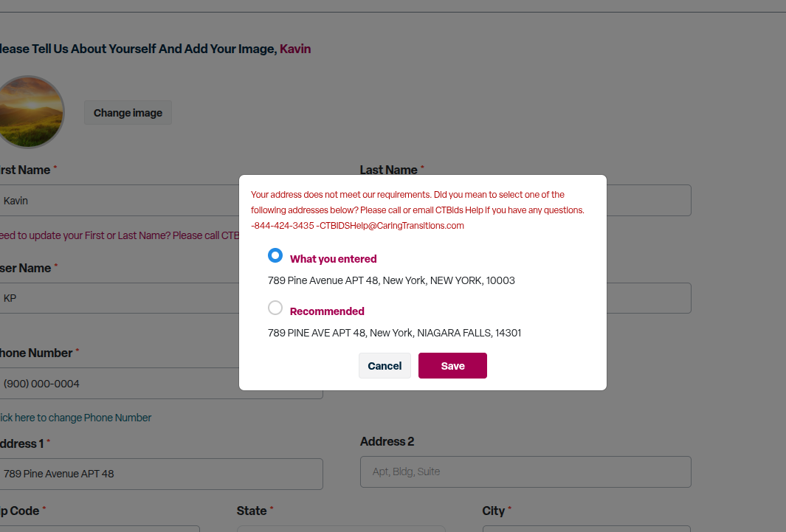Click the Zip Code field at bottom
The image size is (786, 532).
click(x=100, y=529)
